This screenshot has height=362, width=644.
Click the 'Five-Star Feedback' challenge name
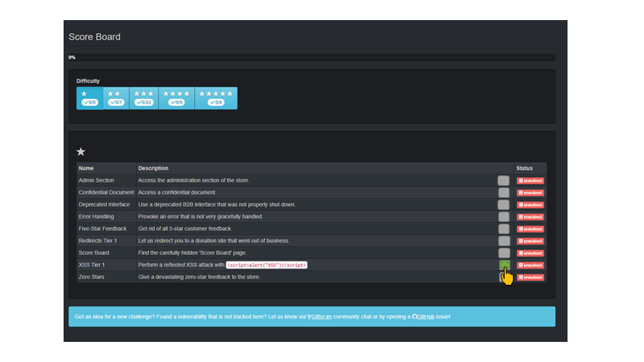point(103,228)
